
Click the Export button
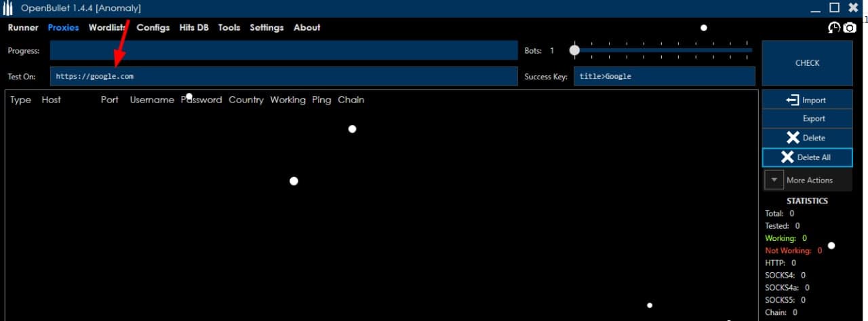[807, 119]
